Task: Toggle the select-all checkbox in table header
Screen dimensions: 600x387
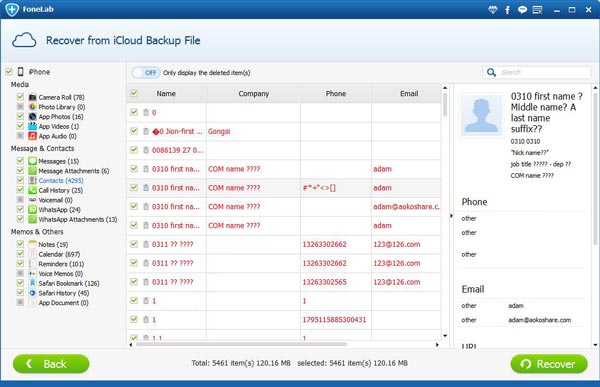Action: [134, 93]
